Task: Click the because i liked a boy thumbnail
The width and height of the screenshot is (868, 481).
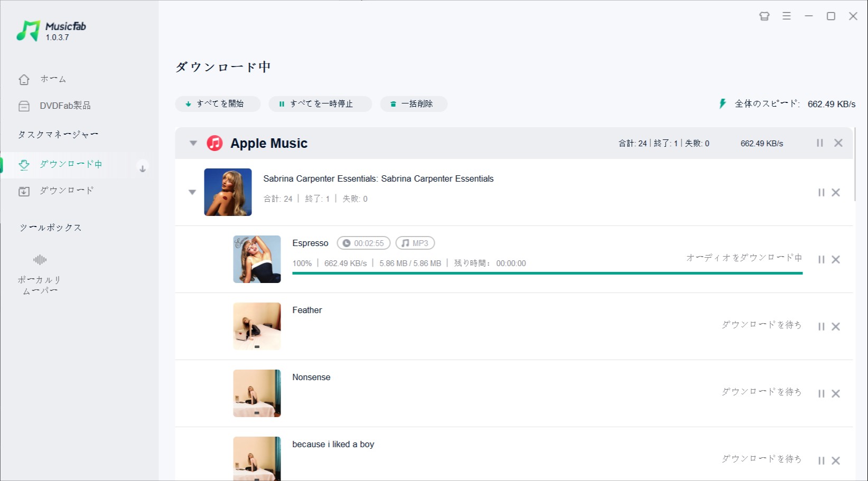Action: tap(257, 458)
